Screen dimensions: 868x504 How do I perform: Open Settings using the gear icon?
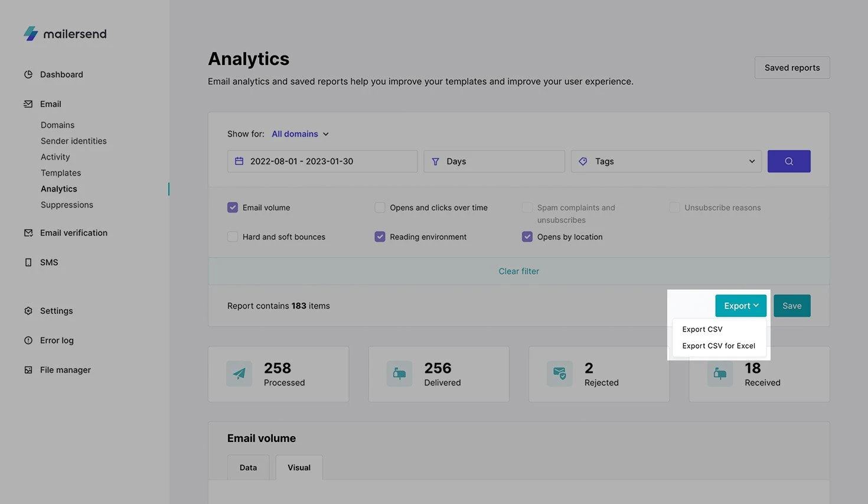pos(28,311)
